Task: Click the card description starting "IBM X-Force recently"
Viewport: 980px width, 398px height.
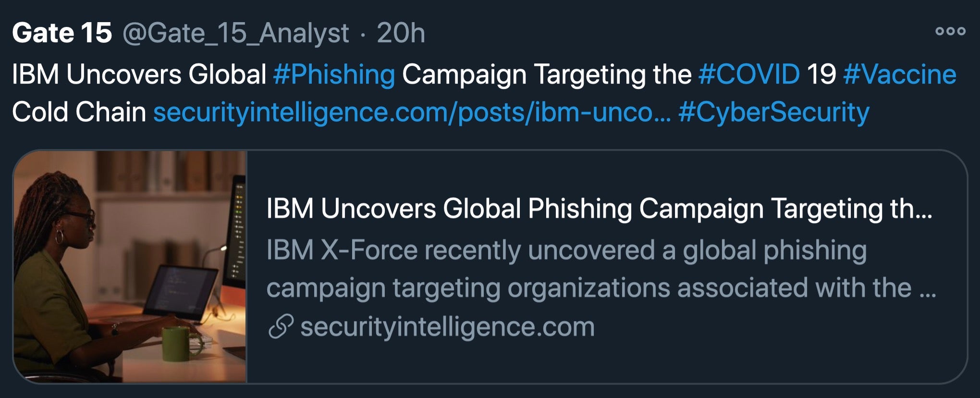Action: coord(566,250)
